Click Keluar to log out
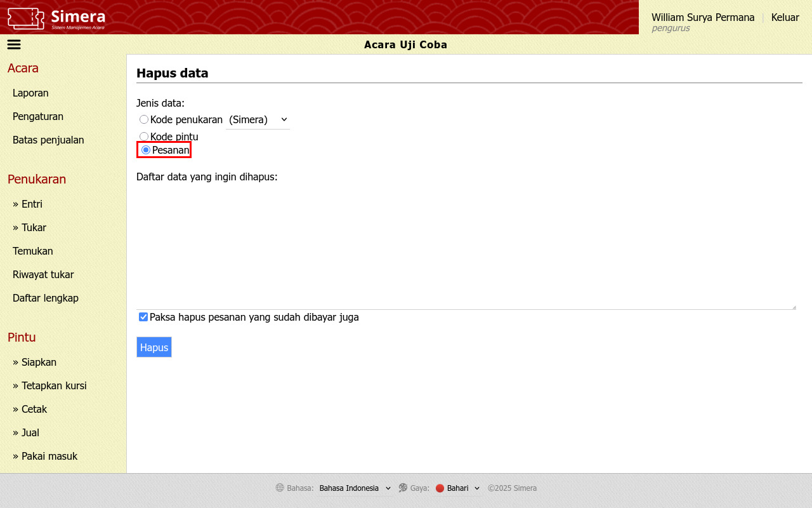This screenshot has width=812, height=508. click(x=785, y=17)
